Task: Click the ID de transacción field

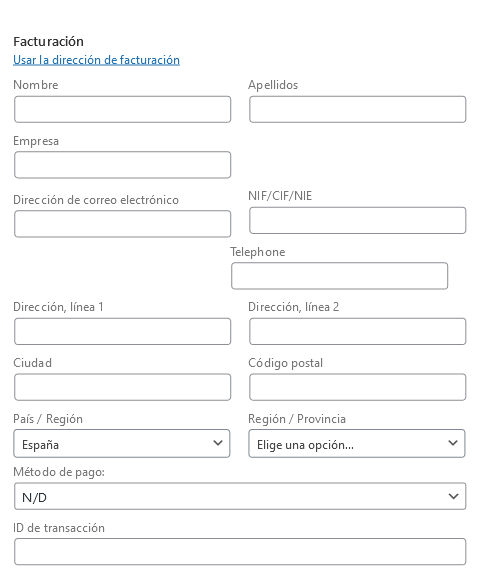Action: pos(240,552)
